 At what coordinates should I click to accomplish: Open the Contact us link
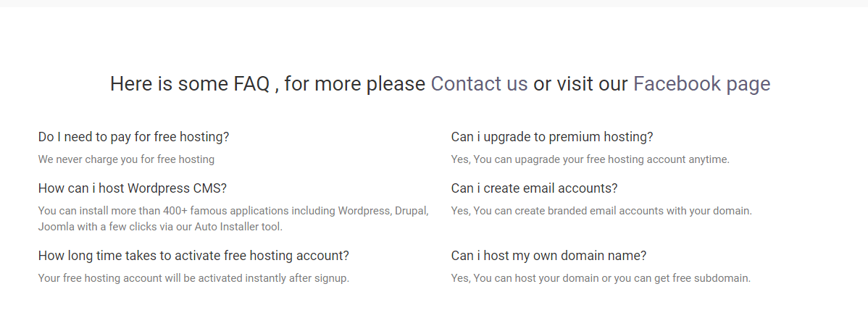click(479, 84)
